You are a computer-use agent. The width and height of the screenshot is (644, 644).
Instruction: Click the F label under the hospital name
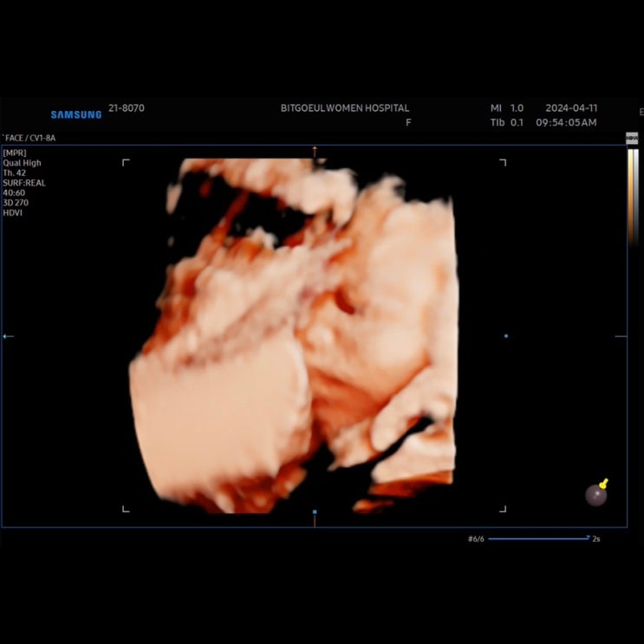tap(408, 122)
